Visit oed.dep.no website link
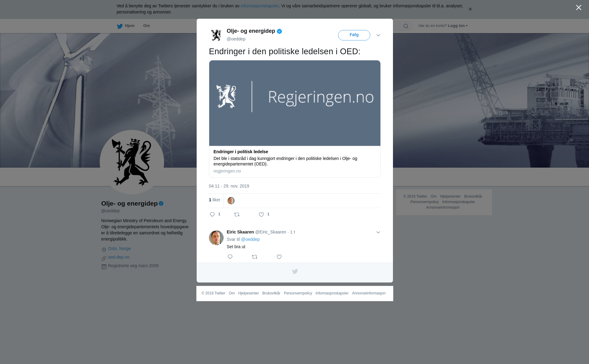 (x=119, y=257)
